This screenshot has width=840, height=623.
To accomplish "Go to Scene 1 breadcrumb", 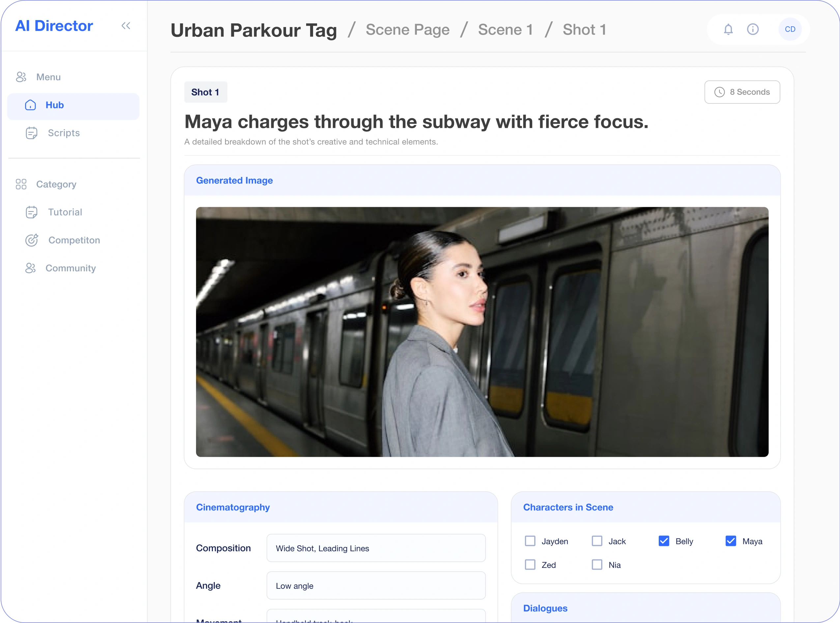I will pos(505,29).
